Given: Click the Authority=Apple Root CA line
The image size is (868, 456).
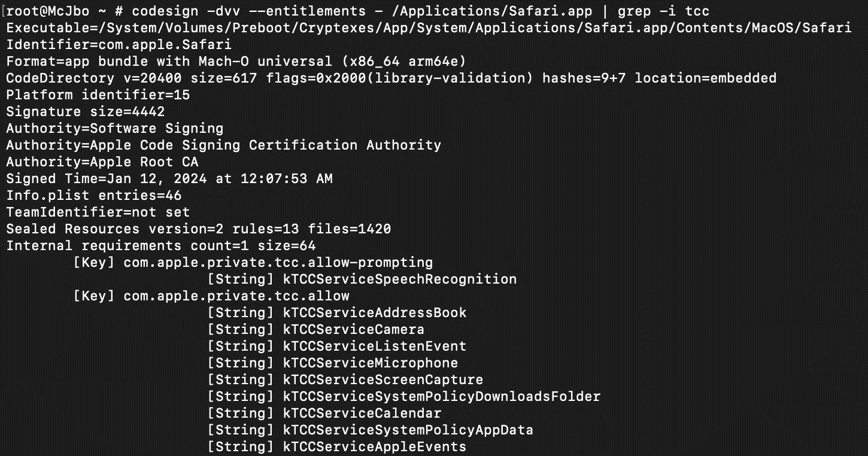Looking at the screenshot, I should point(102,162).
